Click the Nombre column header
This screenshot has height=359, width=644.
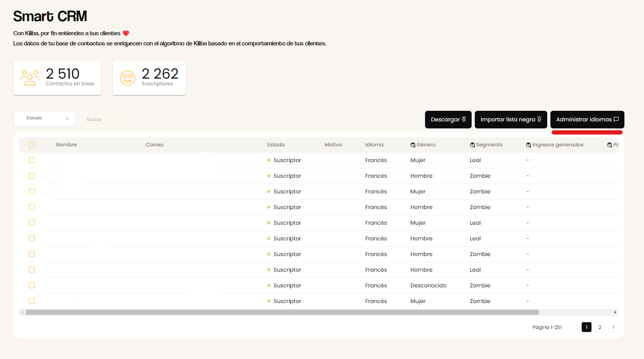coord(66,145)
